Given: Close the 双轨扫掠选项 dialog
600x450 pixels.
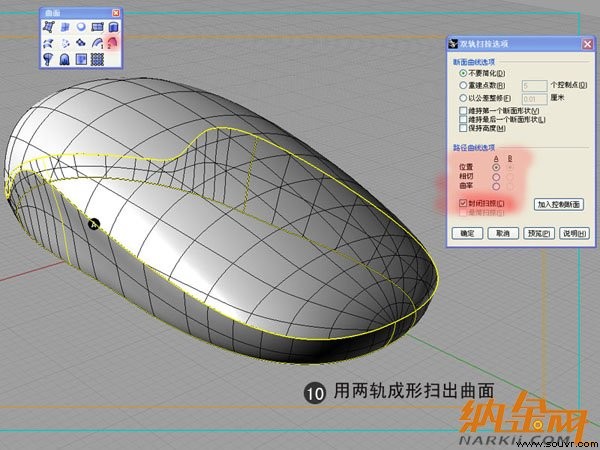Looking at the screenshot, I should click(x=588, y=44).
